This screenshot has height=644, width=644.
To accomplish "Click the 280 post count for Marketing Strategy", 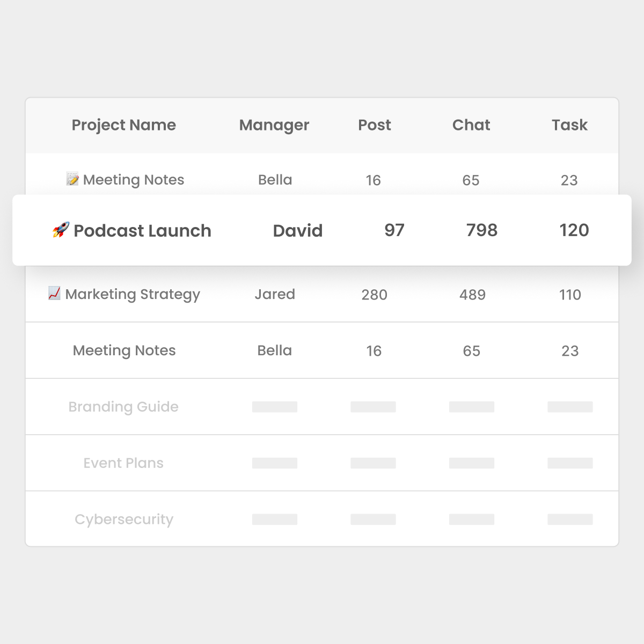I will click(374, 295).
